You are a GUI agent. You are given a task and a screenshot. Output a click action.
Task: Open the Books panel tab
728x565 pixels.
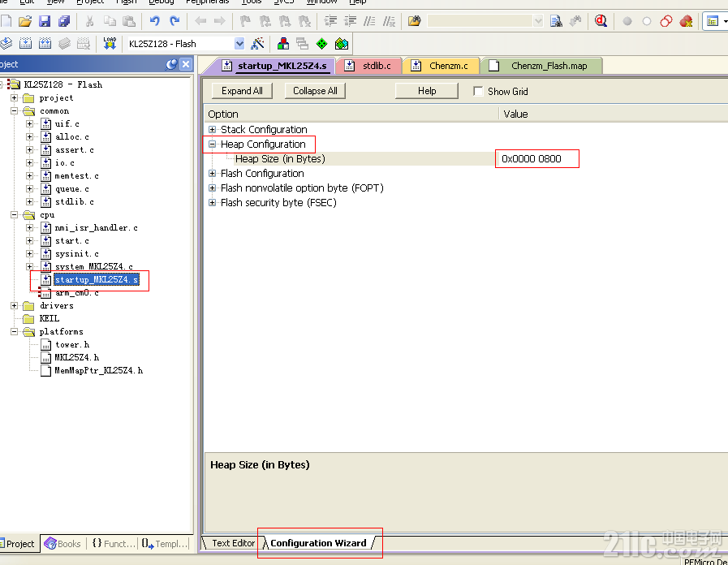click(x=63, y=544)
